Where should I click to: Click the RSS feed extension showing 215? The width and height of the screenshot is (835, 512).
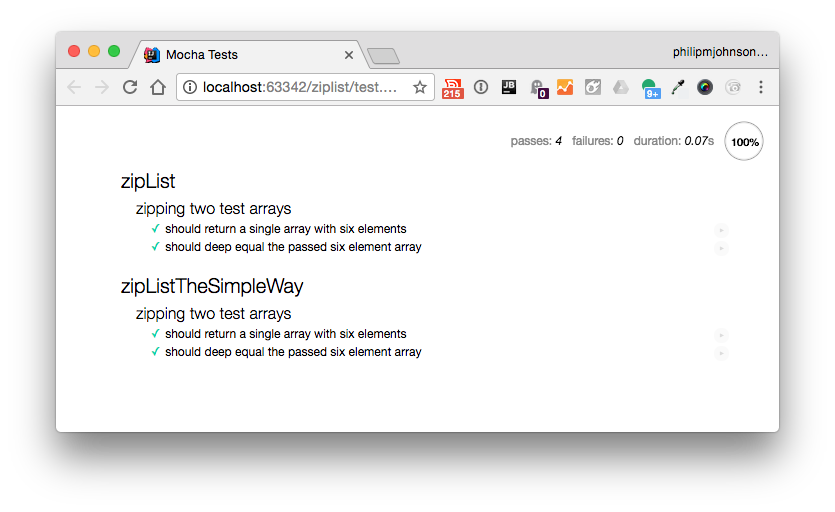click(453, 88)
